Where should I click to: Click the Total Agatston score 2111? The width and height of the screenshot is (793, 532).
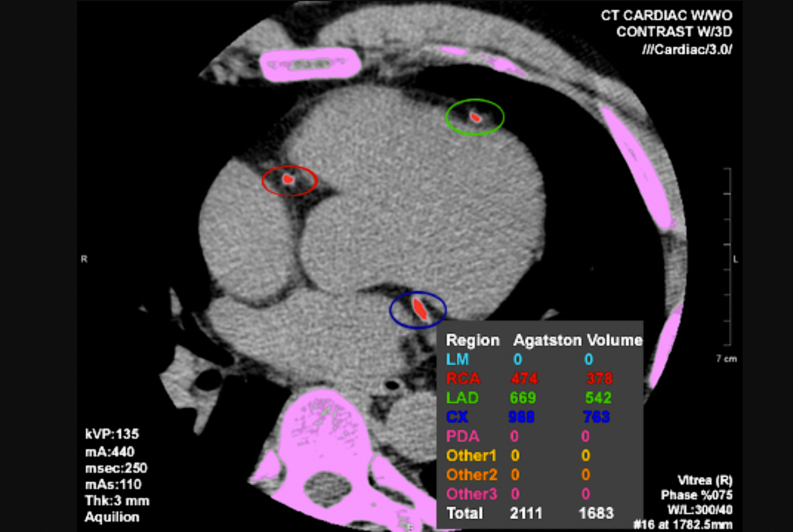[526, 513]
